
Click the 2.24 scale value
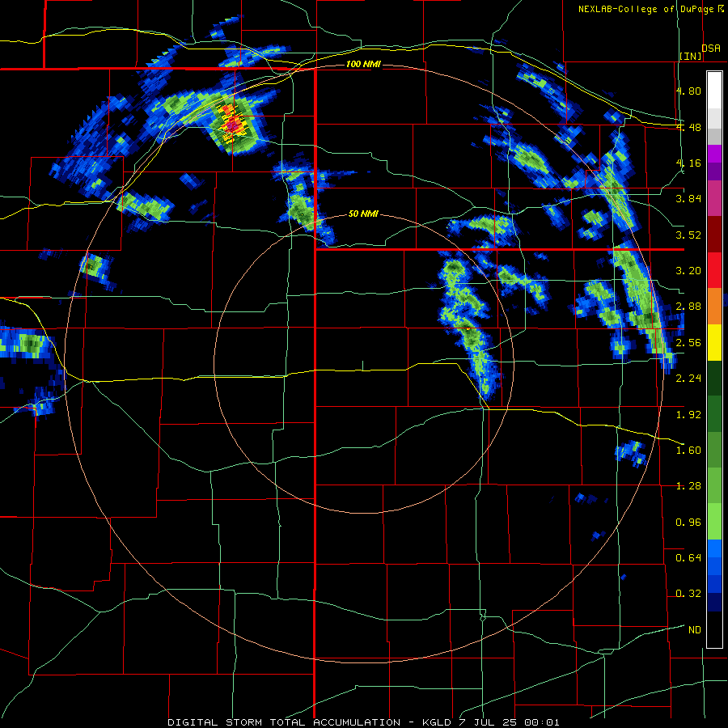click(x=688, y=379)
